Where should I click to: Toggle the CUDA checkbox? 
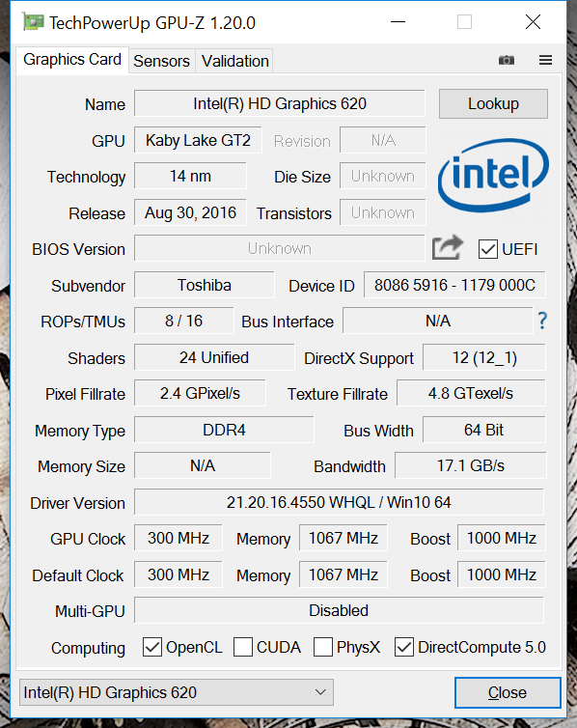(243, 647)
